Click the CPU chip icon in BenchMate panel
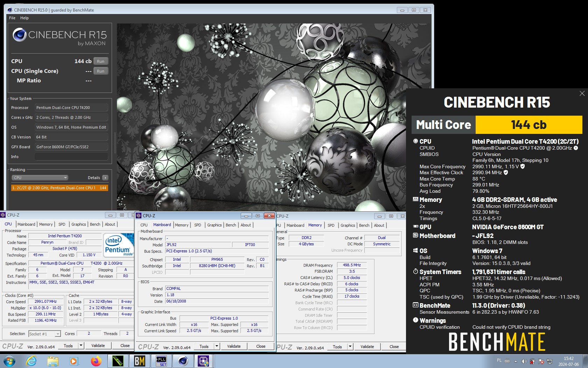Screen dimensions: 588x368 coord(415,141)
